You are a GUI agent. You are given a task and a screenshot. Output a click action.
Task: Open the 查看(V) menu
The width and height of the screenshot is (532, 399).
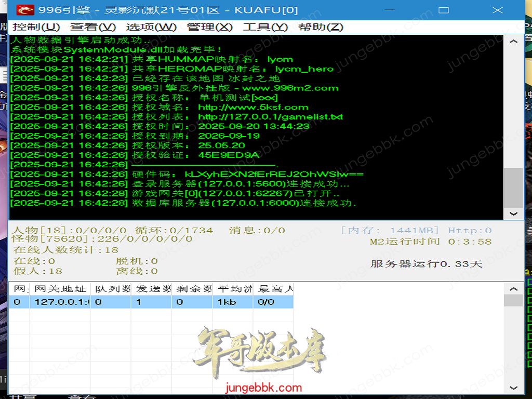click(93, 27)
